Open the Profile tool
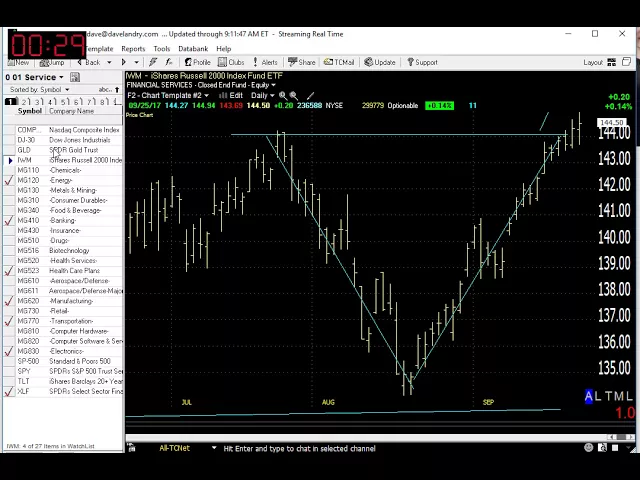The height and width of the screenshot is (480, 640). point(198,62)
